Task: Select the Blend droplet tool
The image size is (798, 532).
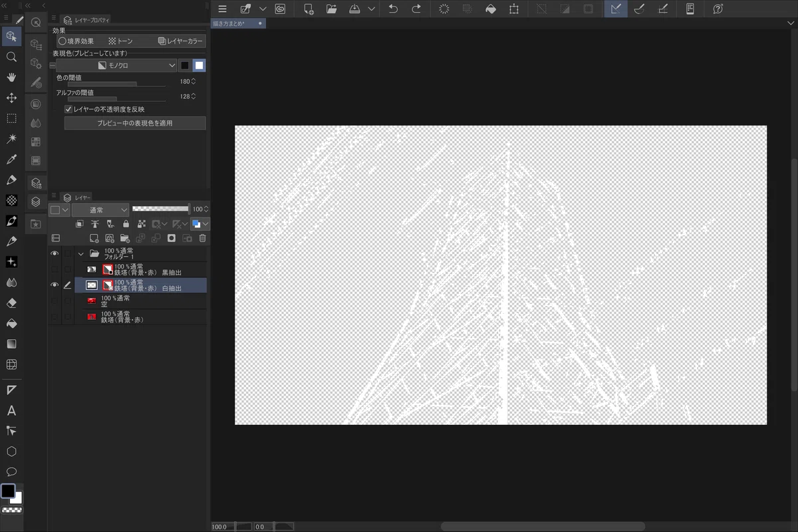Action: [x=11, y=282]
